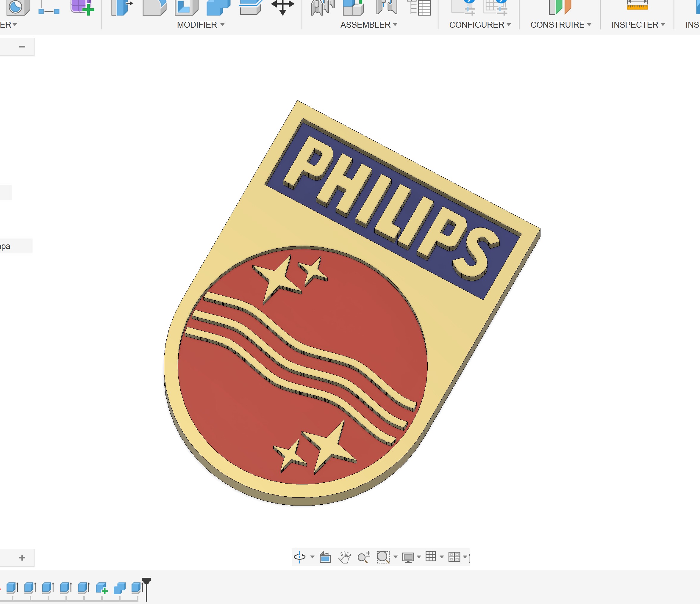The image size is (700, 604).
Task: Click the purple Create Form icon
Action: [x=82, y=7]
